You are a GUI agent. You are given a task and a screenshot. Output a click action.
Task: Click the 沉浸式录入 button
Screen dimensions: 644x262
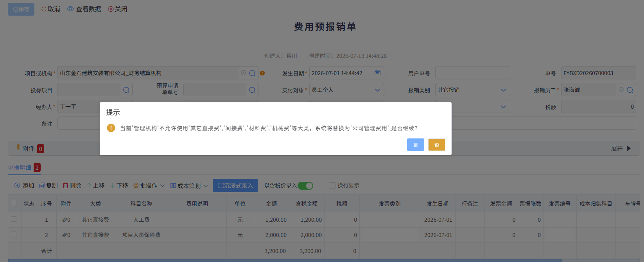click(235, 185)
